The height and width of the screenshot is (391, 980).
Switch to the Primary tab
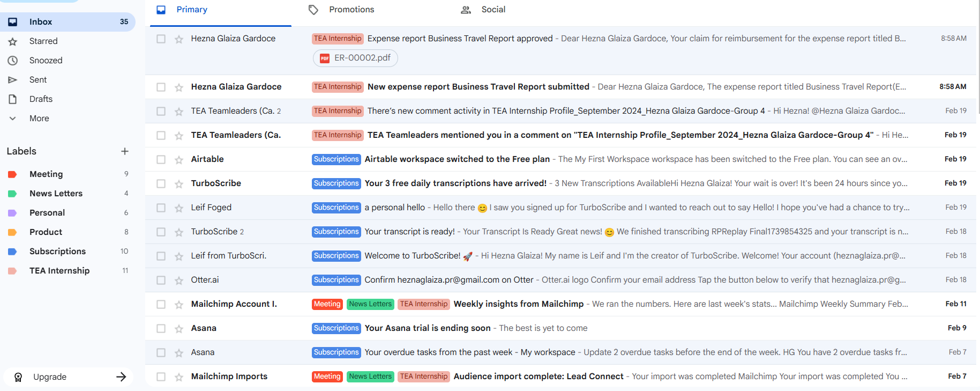[221, 11]
